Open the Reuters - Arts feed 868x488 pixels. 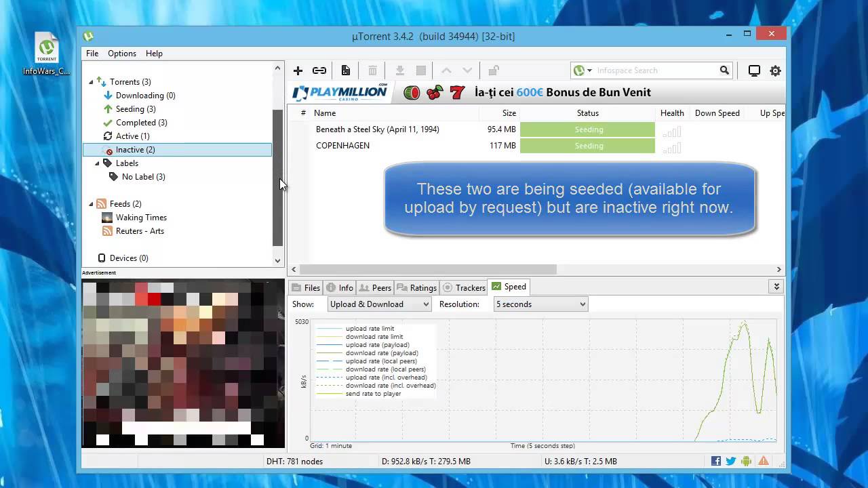click(x=140, y=231)
